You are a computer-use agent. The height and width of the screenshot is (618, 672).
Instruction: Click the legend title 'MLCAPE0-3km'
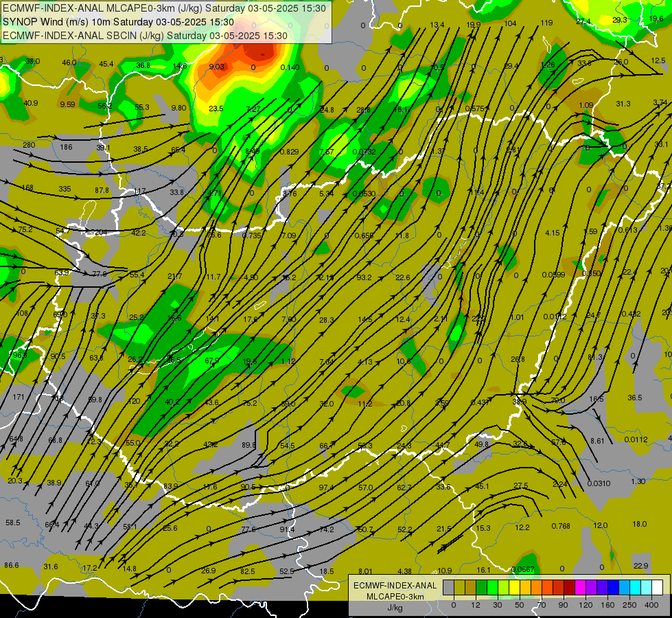(x=395, y=597)
